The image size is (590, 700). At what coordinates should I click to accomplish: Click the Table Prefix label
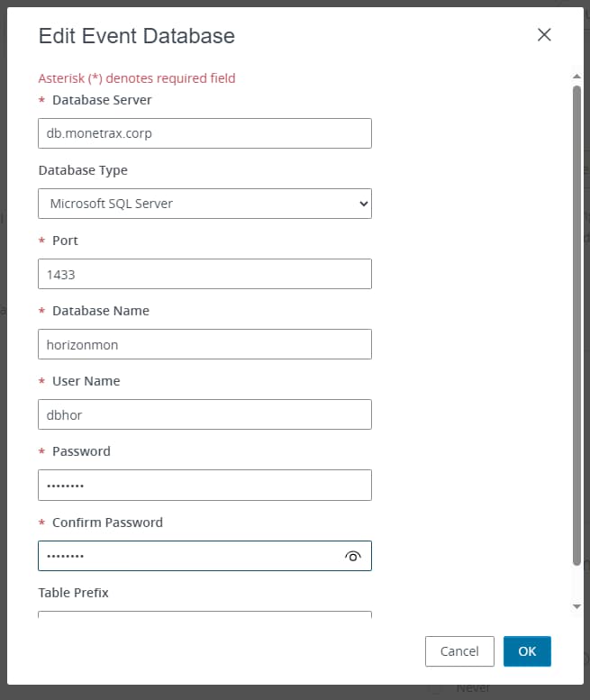73,593
